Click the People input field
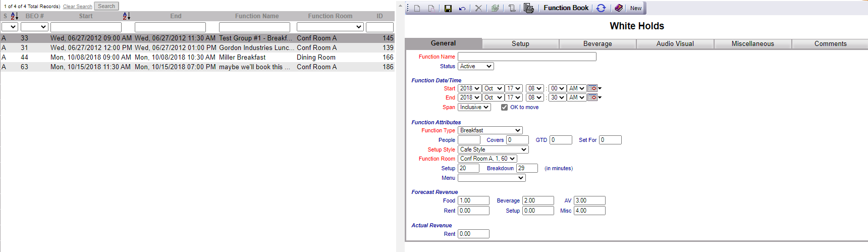 [x=469, y=140]
